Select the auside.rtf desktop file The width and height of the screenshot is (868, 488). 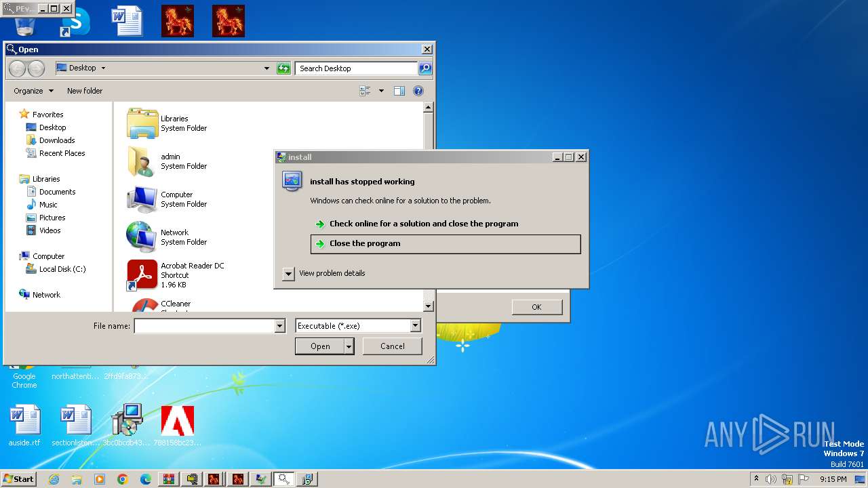point(24,425)
